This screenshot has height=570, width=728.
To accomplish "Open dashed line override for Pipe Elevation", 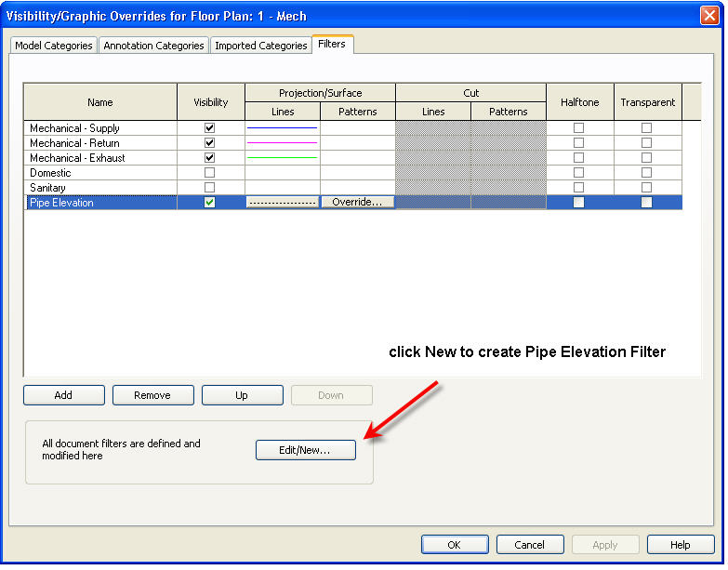I will [x=283, y=202].
